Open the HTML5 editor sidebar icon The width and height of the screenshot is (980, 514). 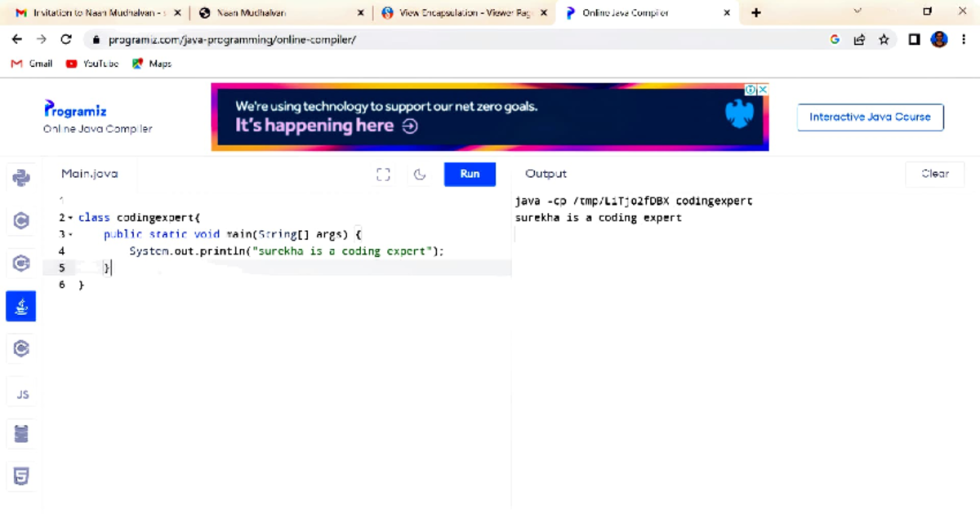[21, 476]
